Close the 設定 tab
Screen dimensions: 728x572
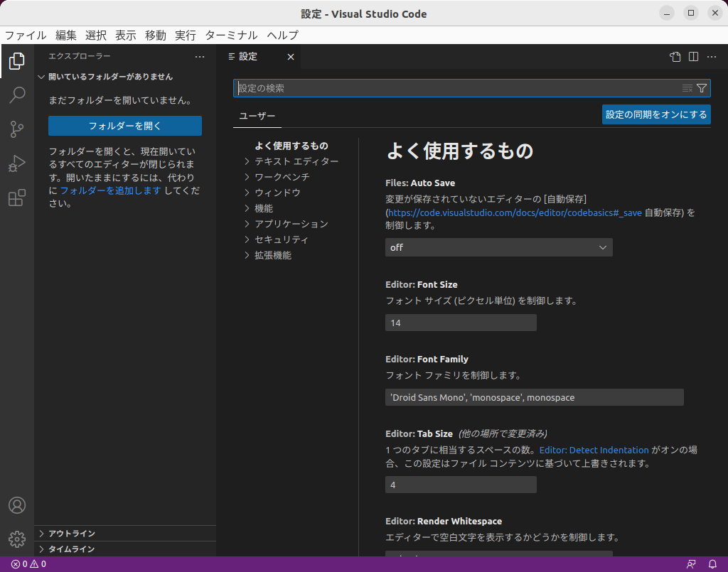(291, 57)
